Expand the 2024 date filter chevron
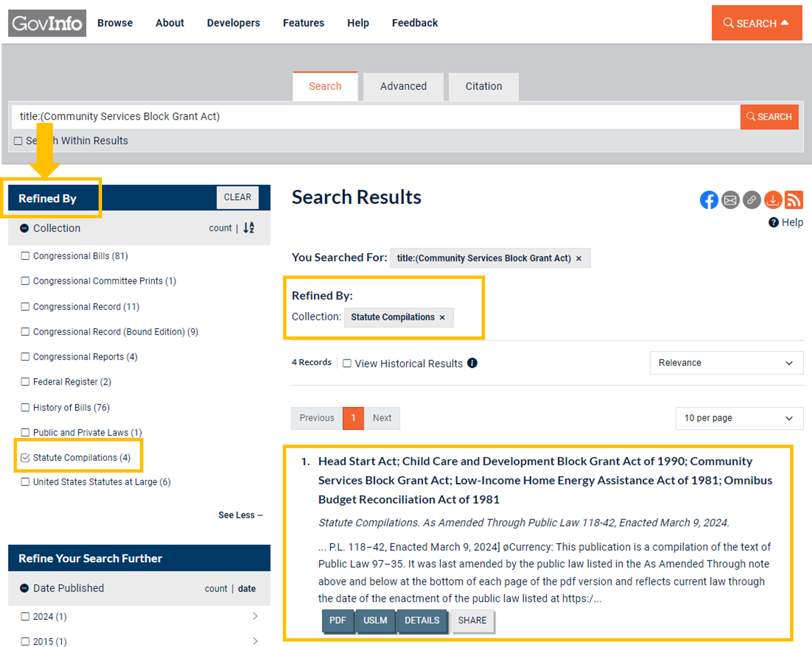The height and width of the screenshot is (647, 812). [255, 616]
